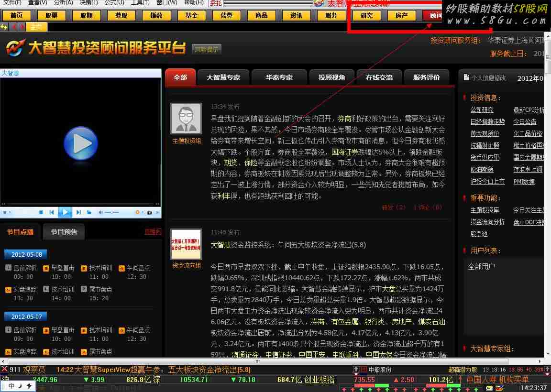Switch to the 全部 tab
The image size is (551, 392).
point(180,77)
